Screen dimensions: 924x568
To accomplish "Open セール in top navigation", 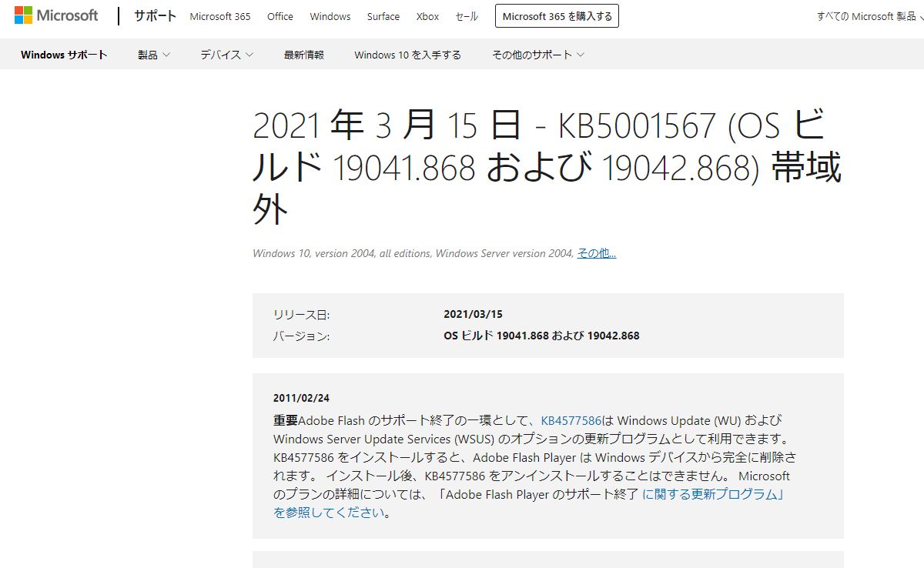I will coord(467,16).
